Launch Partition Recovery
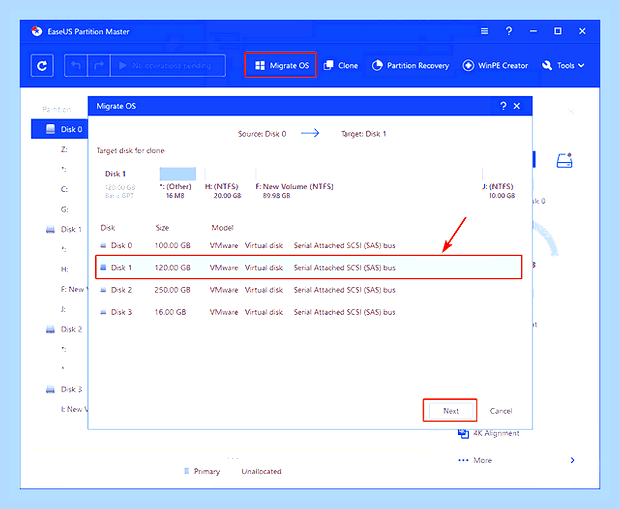The height and width of the screenshot is (509, 620). (x=410, y=65)
